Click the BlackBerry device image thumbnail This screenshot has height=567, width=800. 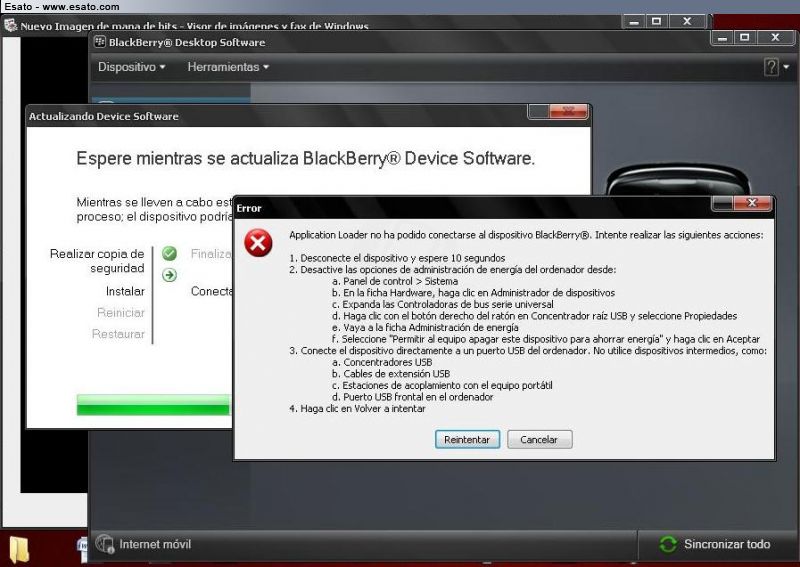tap(678, 180)
